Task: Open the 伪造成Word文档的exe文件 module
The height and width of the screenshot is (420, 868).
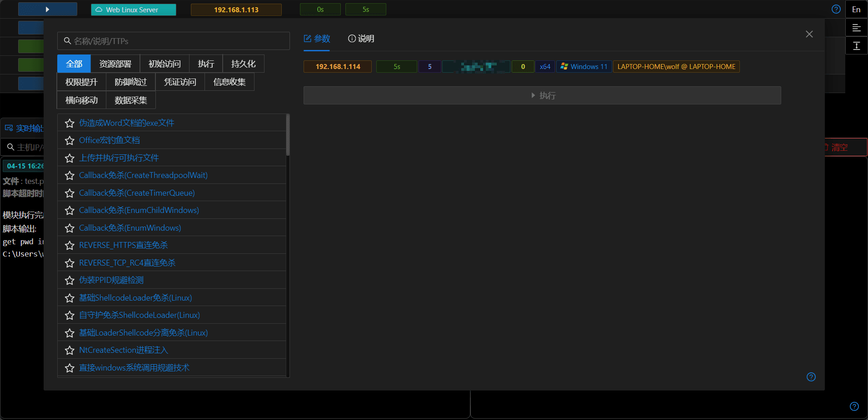Action: pos(127,123)
